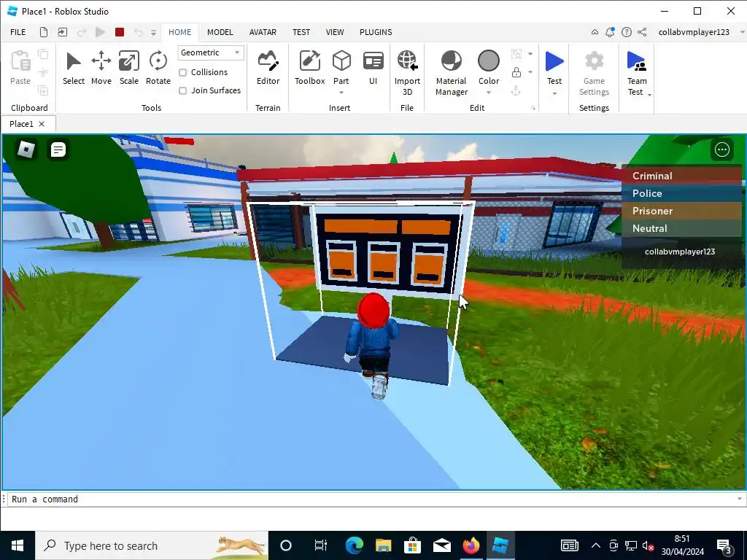This screenshot has width=747, height=560.
Task: Select the Select tool arrow
Action: click(x=74, y=68)
